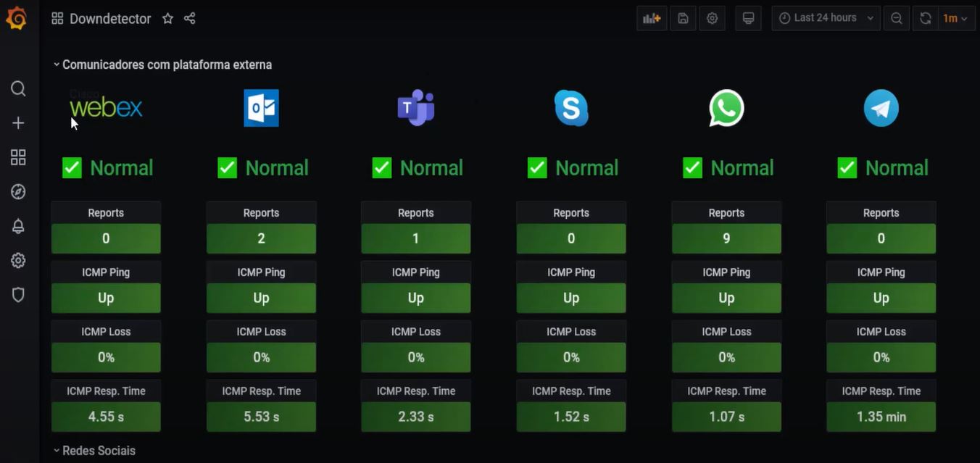Click the Create plus icon in sidebar
980x463 pixels.
[x=18, y=123]
